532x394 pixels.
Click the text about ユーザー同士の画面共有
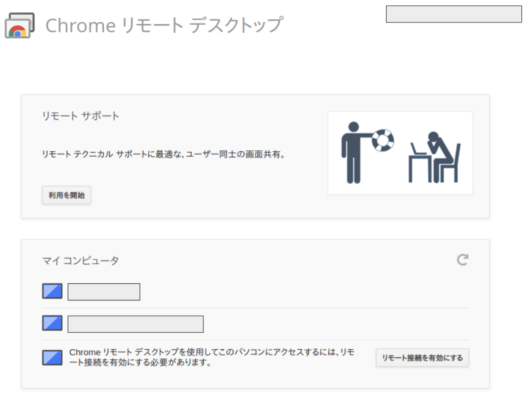pyautogui.click(x=164, y=154)
